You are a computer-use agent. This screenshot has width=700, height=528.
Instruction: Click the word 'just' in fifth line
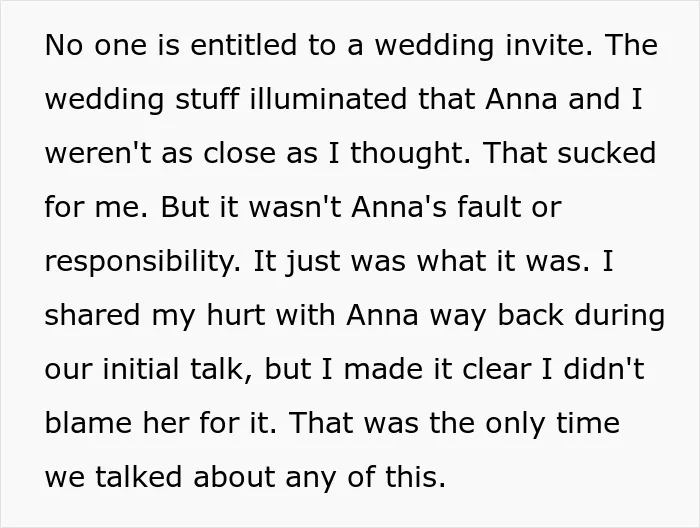313,263
